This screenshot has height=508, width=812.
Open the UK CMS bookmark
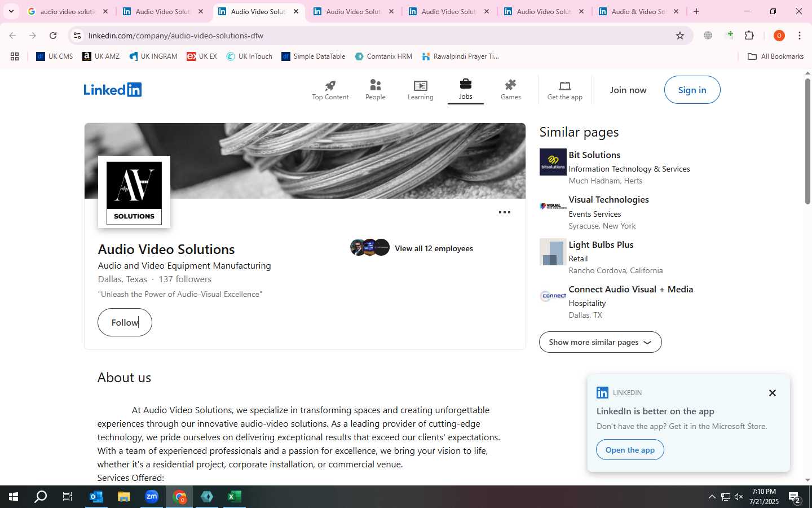(55, 56)
